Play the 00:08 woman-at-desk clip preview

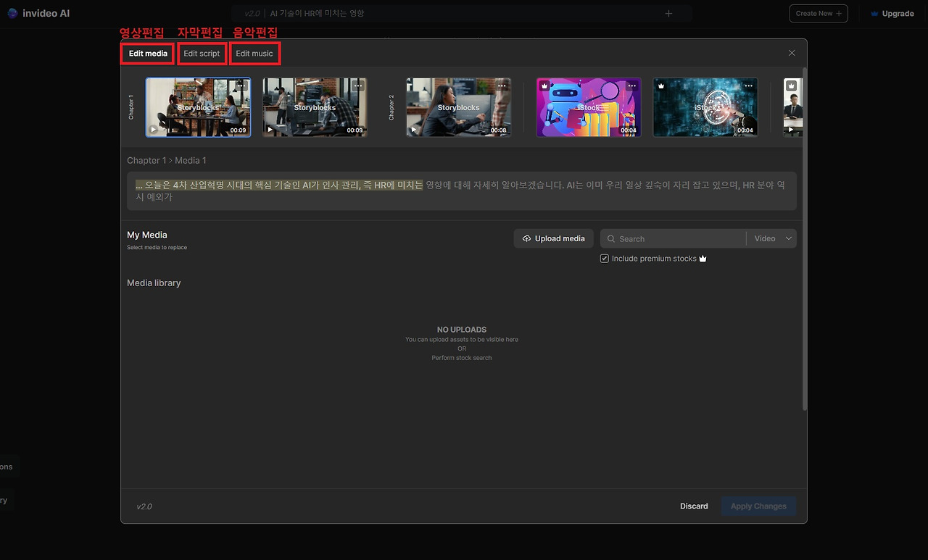click(x=414, y=130)
